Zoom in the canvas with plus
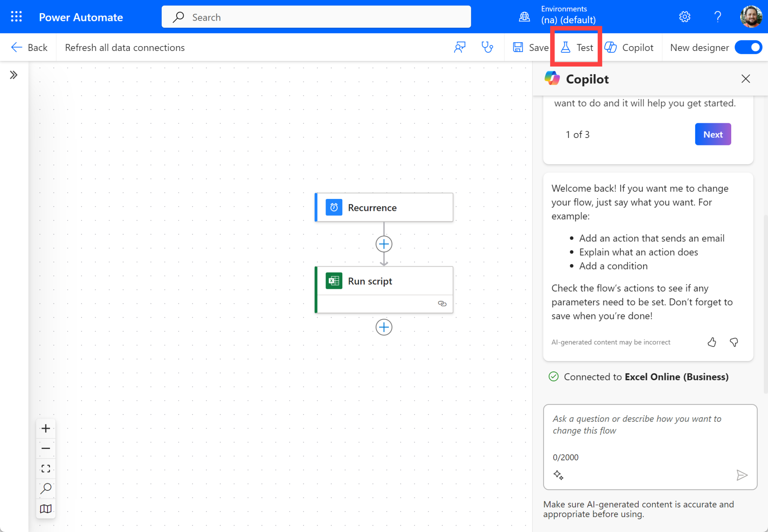The width and height of the screenshot is (768, 532). pos(46,428)
